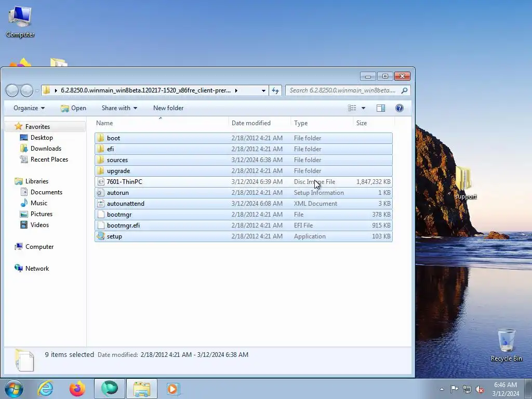Select the sources folder icon
Image resolution: width=532 pixels, height=399 pixels.
point(100,160)
